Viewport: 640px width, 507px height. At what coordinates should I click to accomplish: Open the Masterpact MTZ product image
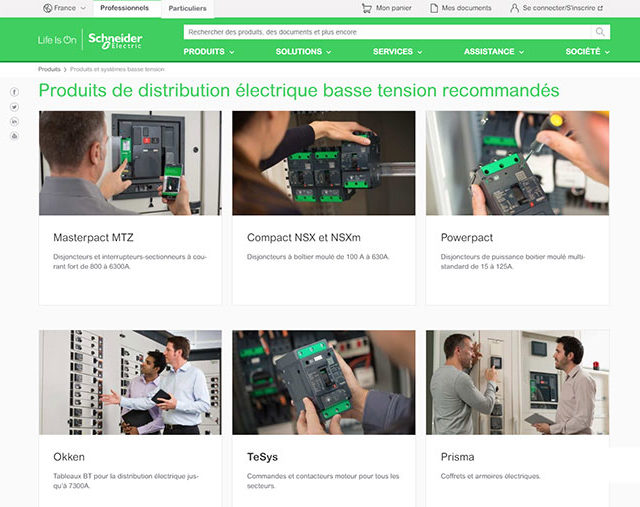pyautogui.click(x=130, y=163)
